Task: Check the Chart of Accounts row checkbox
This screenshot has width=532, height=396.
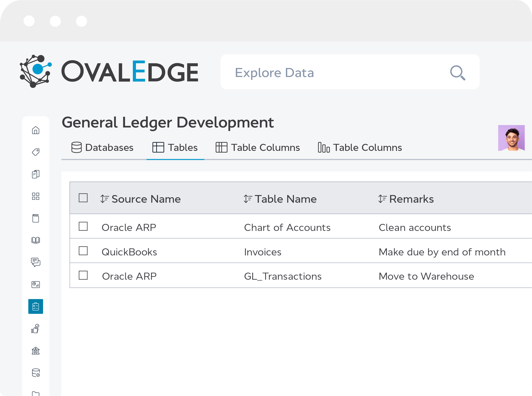Action: point(83,226)
